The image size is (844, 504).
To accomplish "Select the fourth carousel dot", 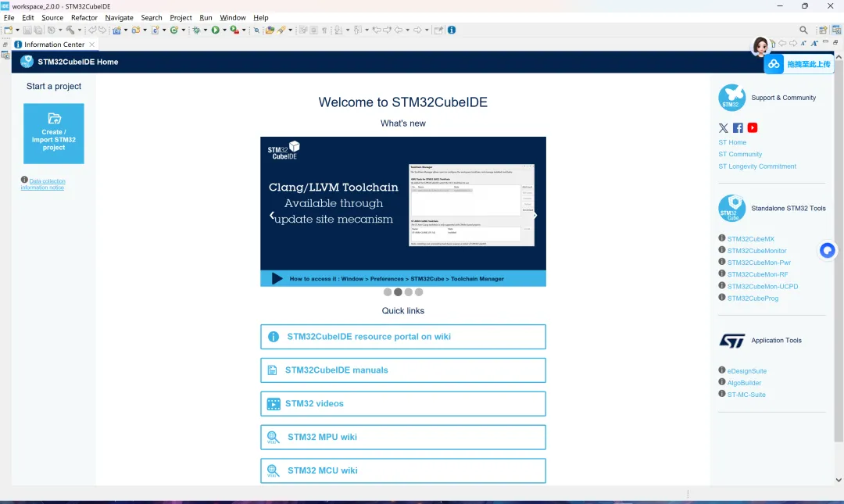I will pyautogui.click(x=419, y=291).
